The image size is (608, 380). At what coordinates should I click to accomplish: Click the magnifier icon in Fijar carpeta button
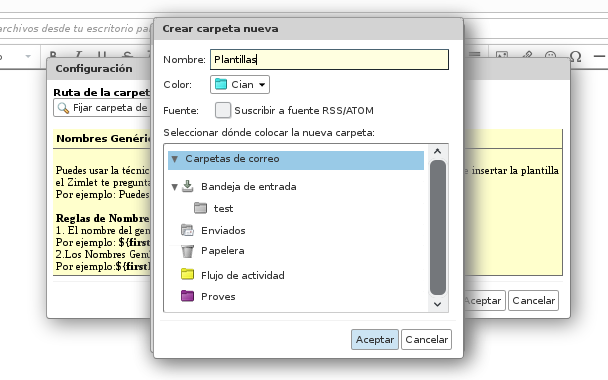[63, 108]
